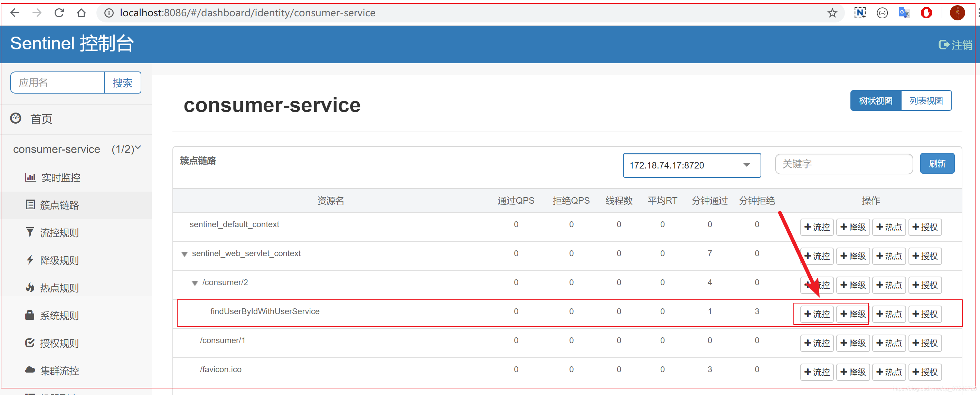The width and height of the screenshot is (980, 395).
Task: Click the 资源名 column header
Action: click(331, 201)
